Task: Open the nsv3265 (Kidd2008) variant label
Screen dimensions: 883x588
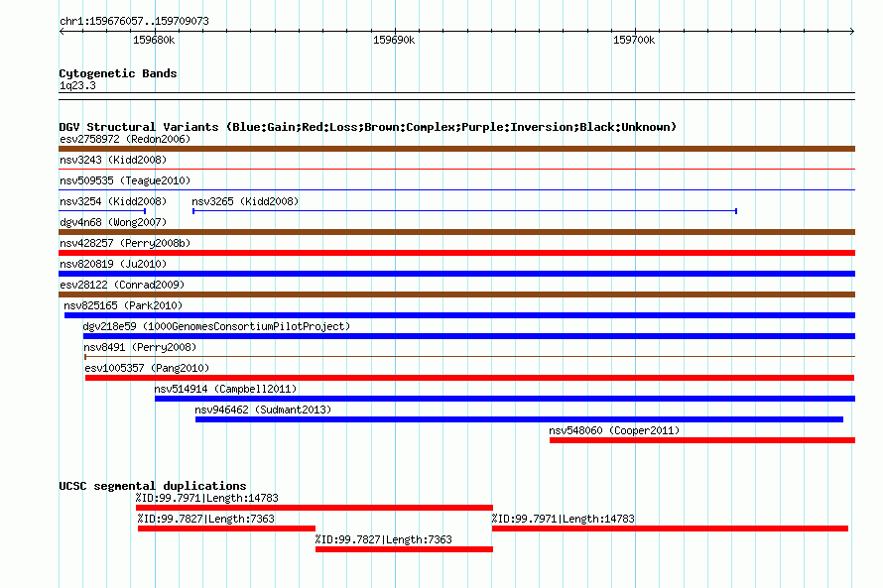Action: [245, 201]
